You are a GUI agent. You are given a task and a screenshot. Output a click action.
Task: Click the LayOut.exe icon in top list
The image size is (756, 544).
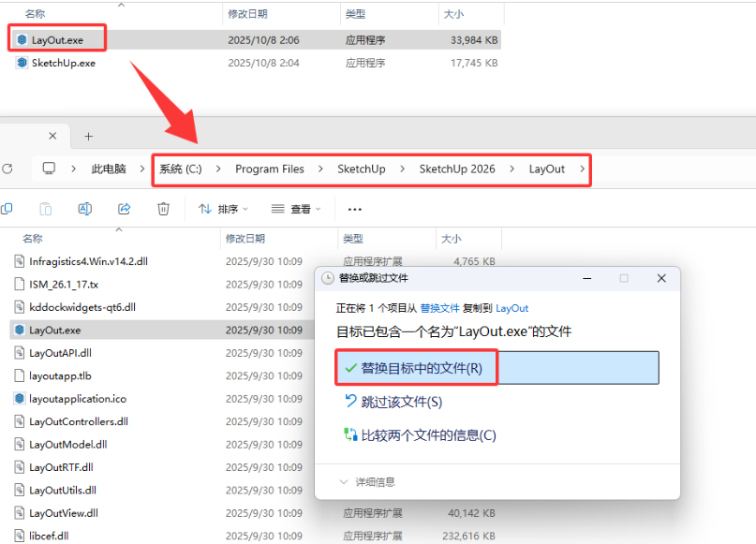[22, 40]
